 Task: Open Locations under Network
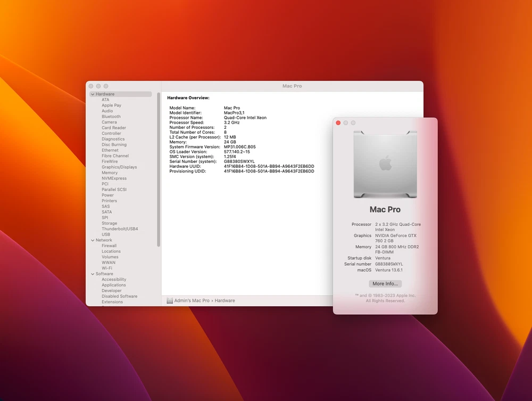[x=111, y=251]
